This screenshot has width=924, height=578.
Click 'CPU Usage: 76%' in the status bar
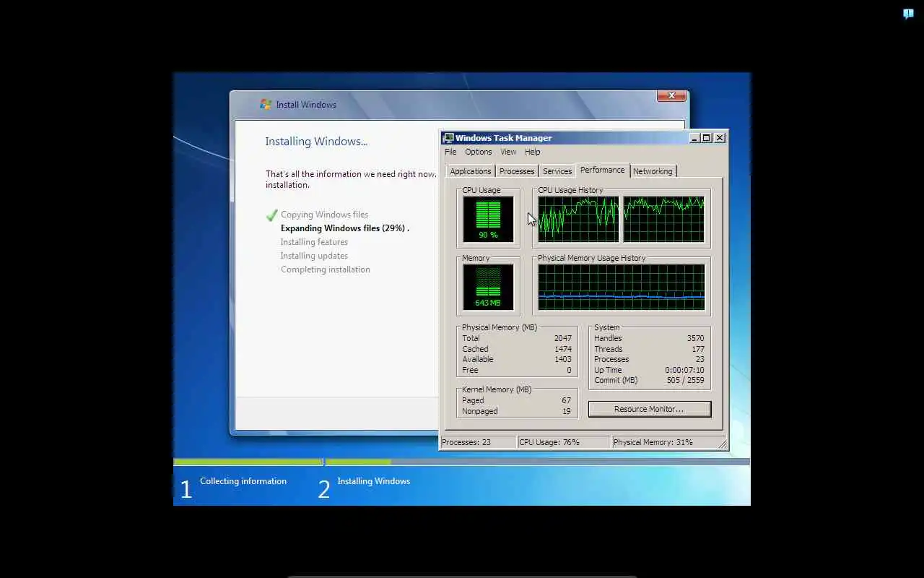click(x=549, y=442)
